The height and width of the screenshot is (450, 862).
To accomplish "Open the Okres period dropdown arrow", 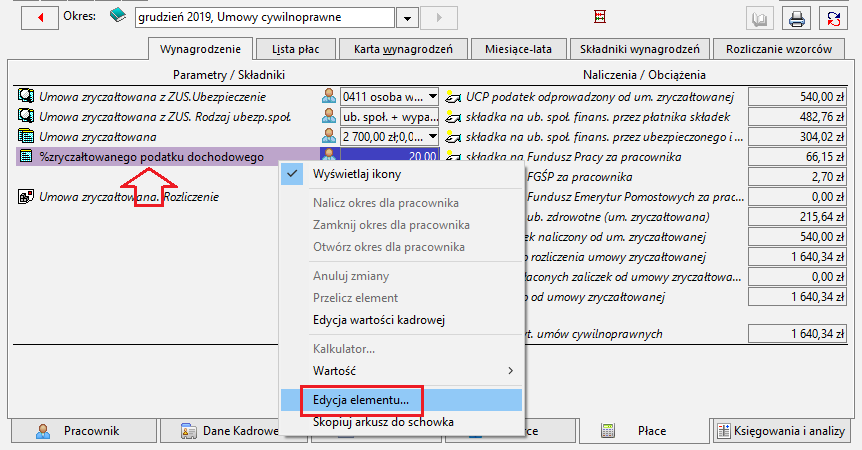I will 407,18.
